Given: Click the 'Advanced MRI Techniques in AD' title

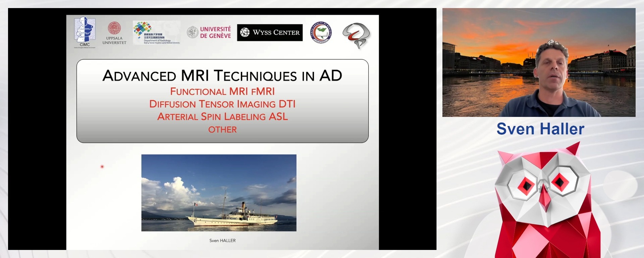Looking at the screenshot, I should pos(222,76).
